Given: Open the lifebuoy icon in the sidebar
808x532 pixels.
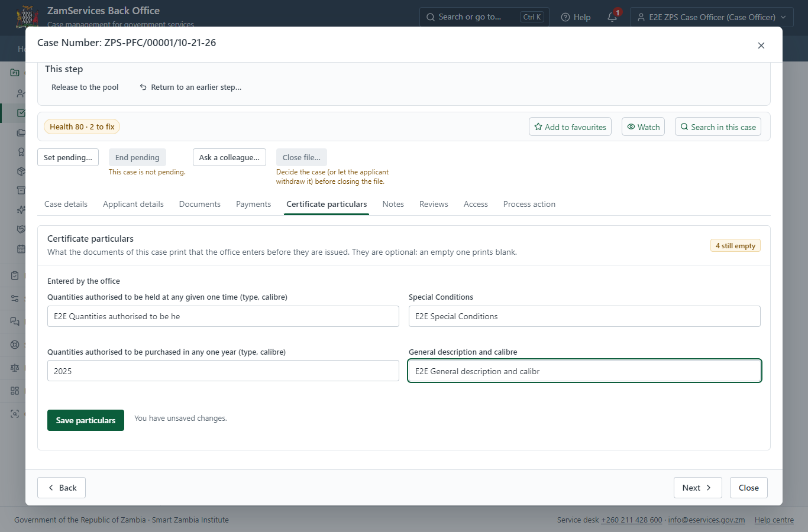Looking at the screenshot, I should pyautogui.click(x=15, y=345).
